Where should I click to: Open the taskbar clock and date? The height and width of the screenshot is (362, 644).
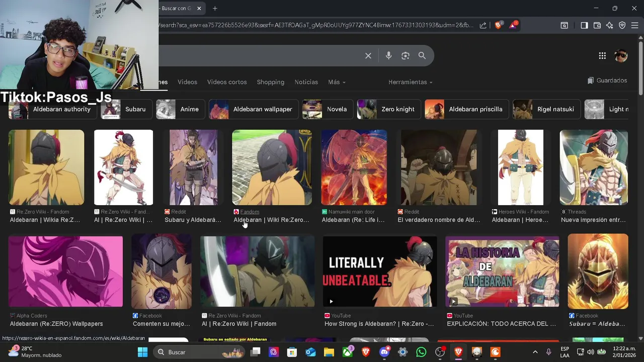[624, 352]
